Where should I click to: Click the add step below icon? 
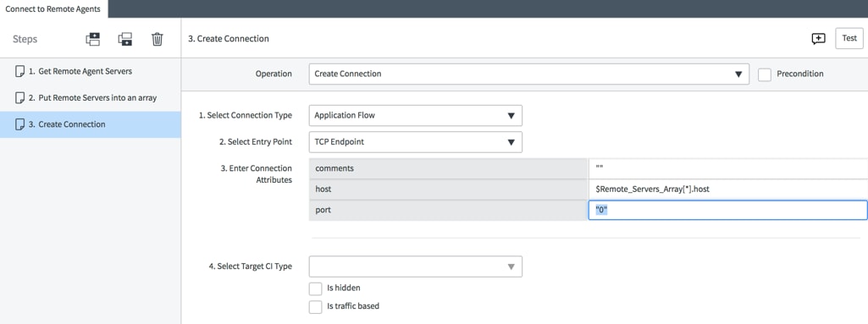[125, 39]
